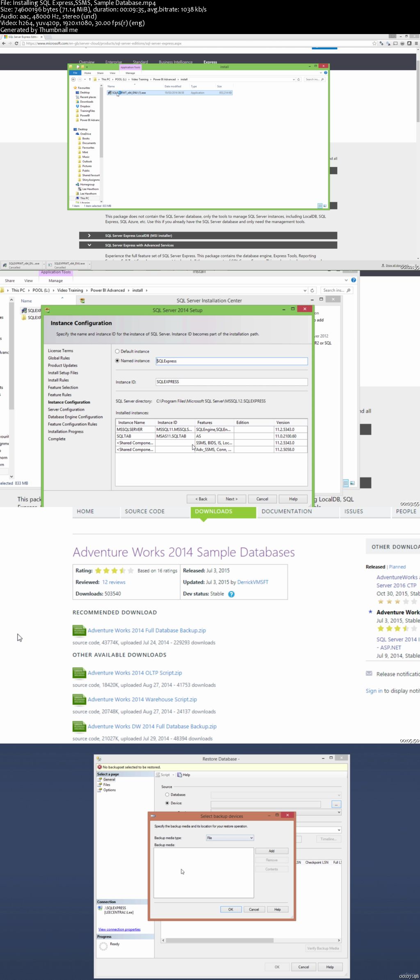Viewport: 420px width, 980px height.
Task: Bookmark the page with the star icon
Action: coord(374,44)
